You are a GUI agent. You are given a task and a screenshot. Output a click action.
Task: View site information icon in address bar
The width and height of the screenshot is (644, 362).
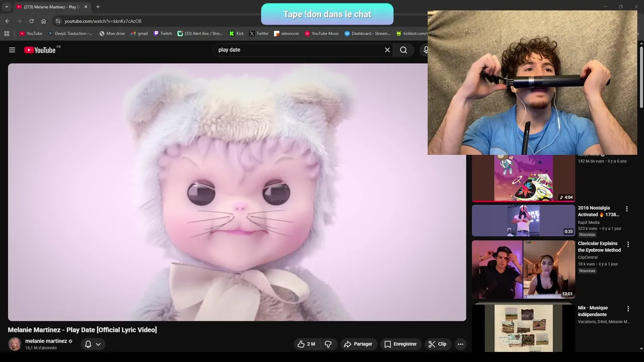[x=58, y=21]
